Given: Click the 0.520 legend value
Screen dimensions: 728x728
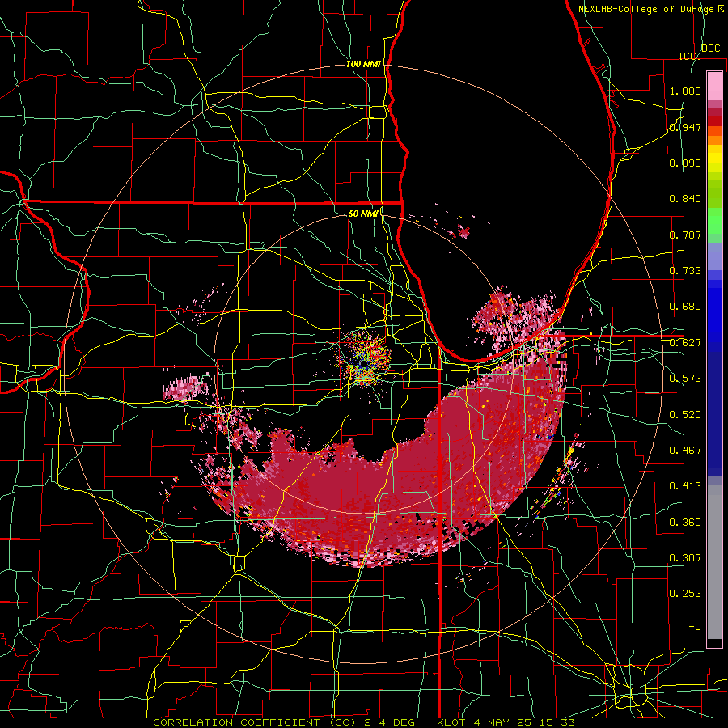Looking at the screenshot, I should [x=685, y=415].
